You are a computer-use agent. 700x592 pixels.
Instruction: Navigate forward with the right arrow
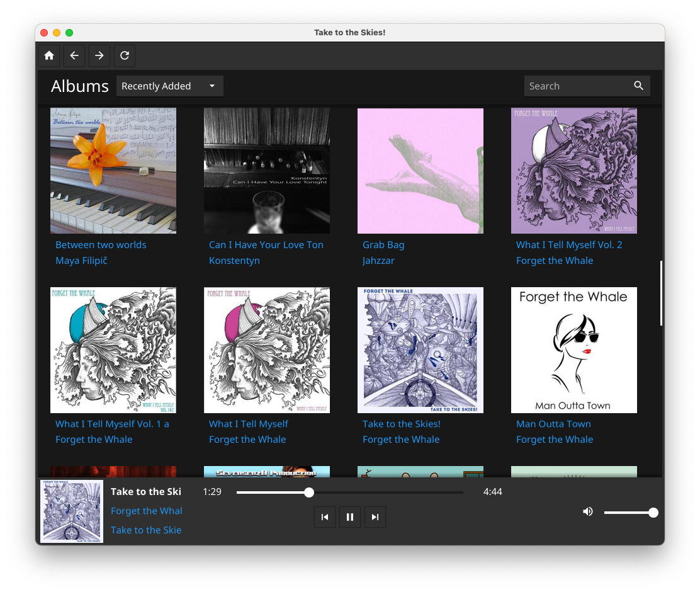coord(99,55)
